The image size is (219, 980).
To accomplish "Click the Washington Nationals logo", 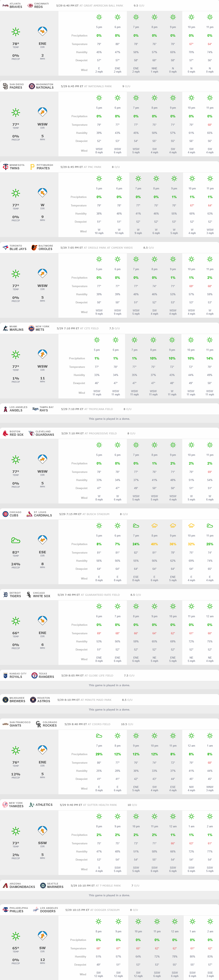I will coord(32,86).
